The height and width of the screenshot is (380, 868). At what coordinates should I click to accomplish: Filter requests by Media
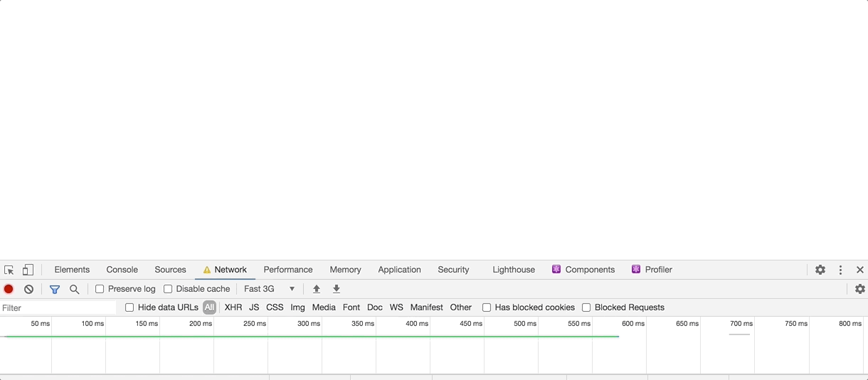click(324, 307)
